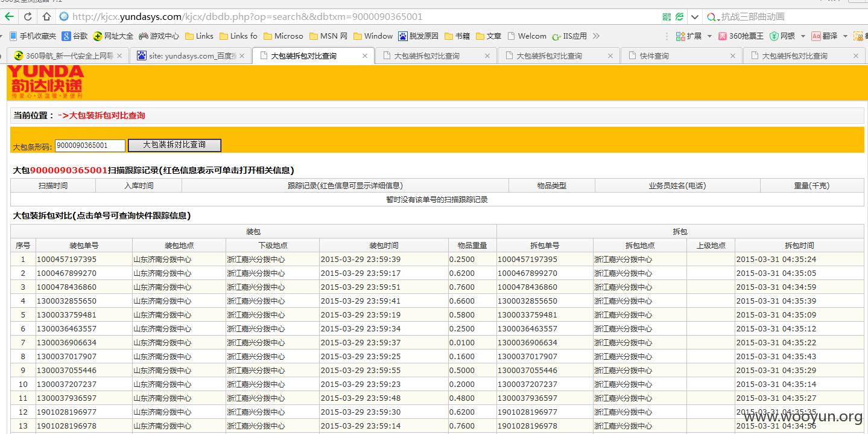This screenshot has height=434, width=868.
Task: Select weight 0.0100 in row 7
Action: point(462,343)
